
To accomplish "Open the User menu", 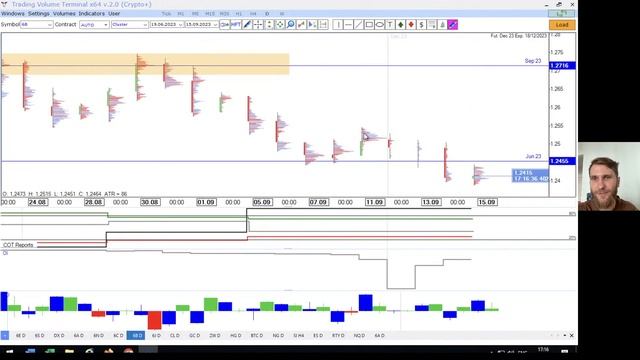I will click(114, 13).
